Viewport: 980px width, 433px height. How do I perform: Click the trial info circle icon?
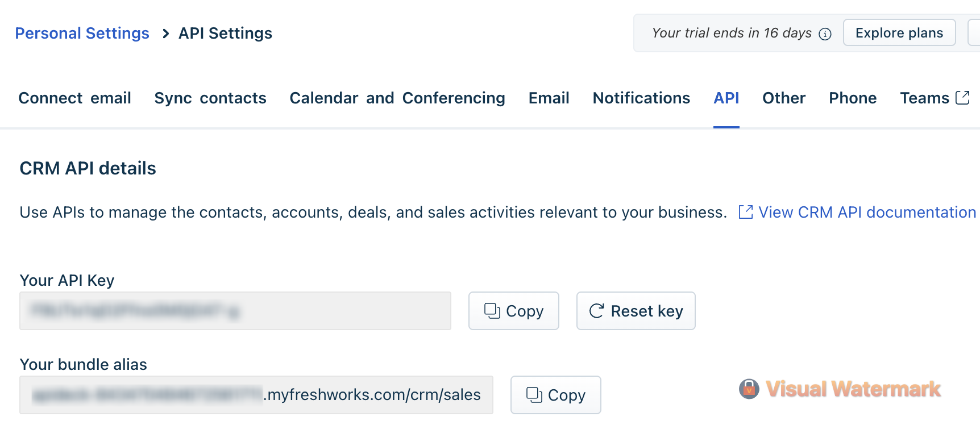(825, 34)
